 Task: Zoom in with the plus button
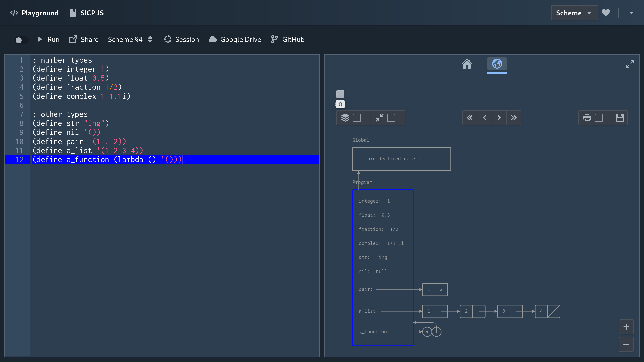[626, 327]
